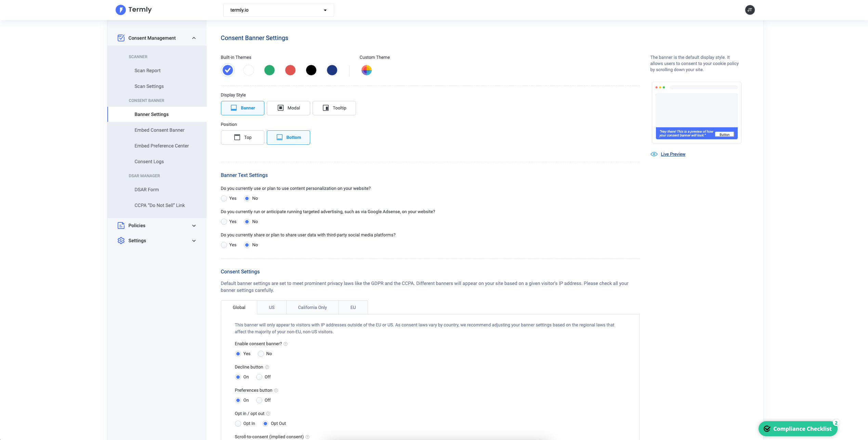
Task: Open the Live Preview link
Action: click(x=673, y=154)
